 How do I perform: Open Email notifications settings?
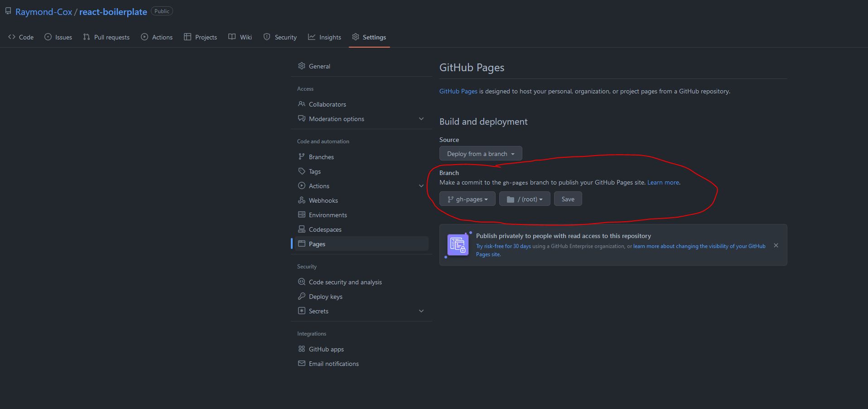(x=362, y=364)
